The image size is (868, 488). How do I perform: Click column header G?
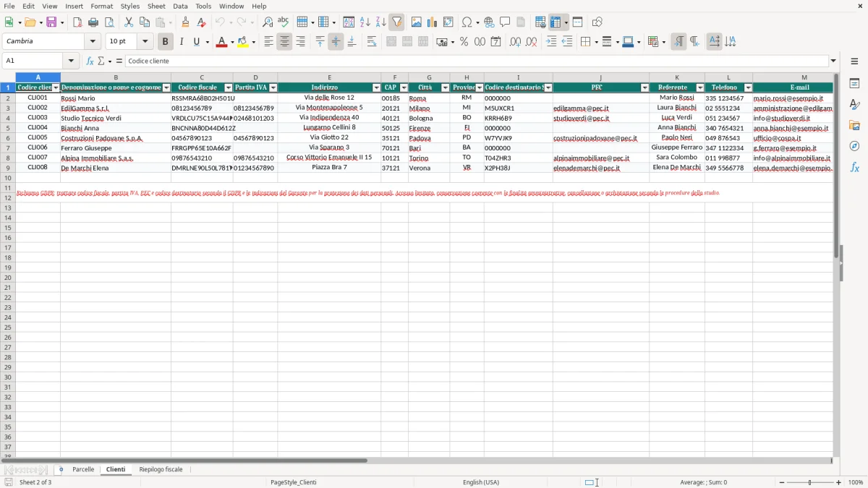[429, 77]
